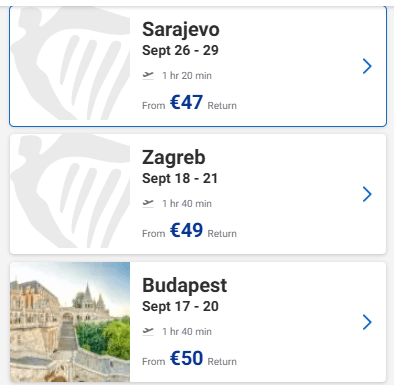
Task: Open the Sarajevo card chevron arrow
Action: 367,66
